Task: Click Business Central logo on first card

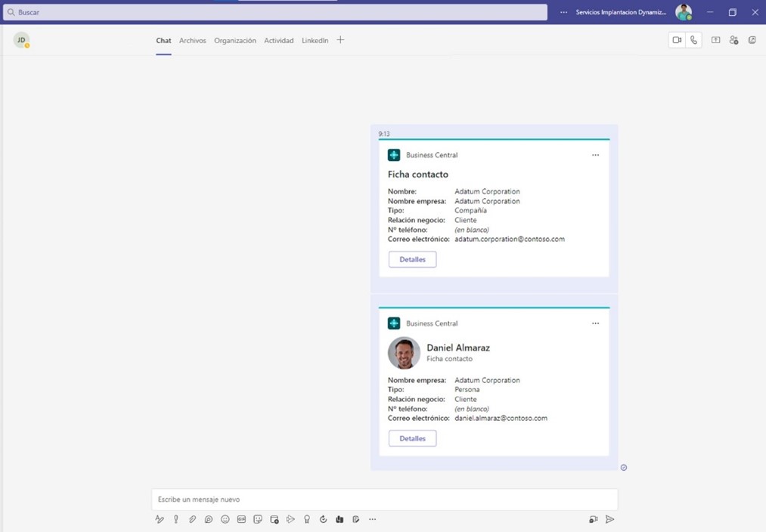Action: click(394, 155)
